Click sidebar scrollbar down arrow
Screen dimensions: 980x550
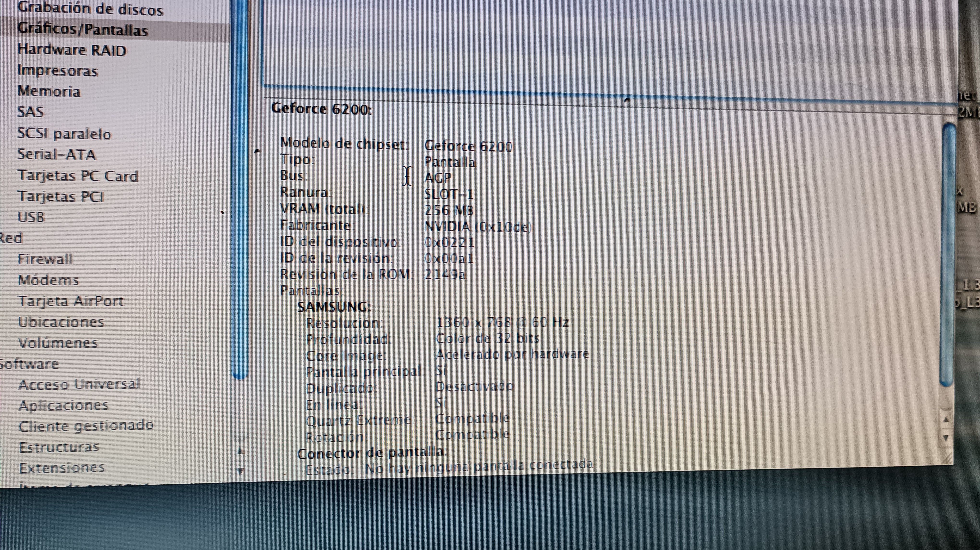point(240,471)
